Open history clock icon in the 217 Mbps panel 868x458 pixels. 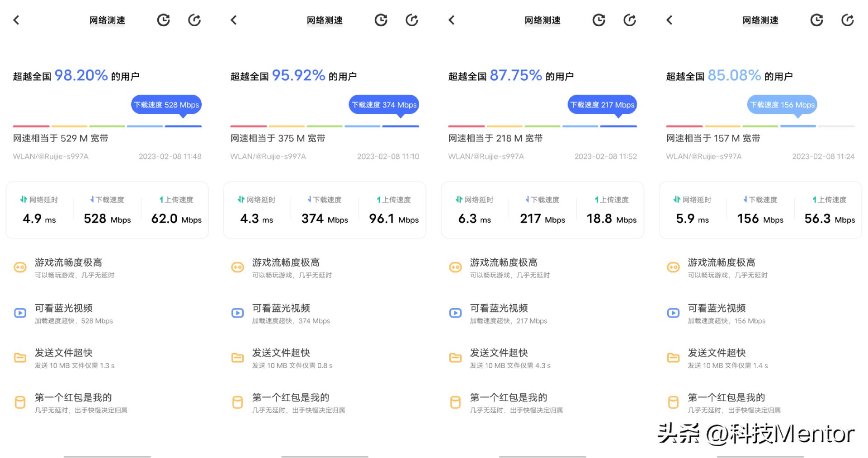599,20
